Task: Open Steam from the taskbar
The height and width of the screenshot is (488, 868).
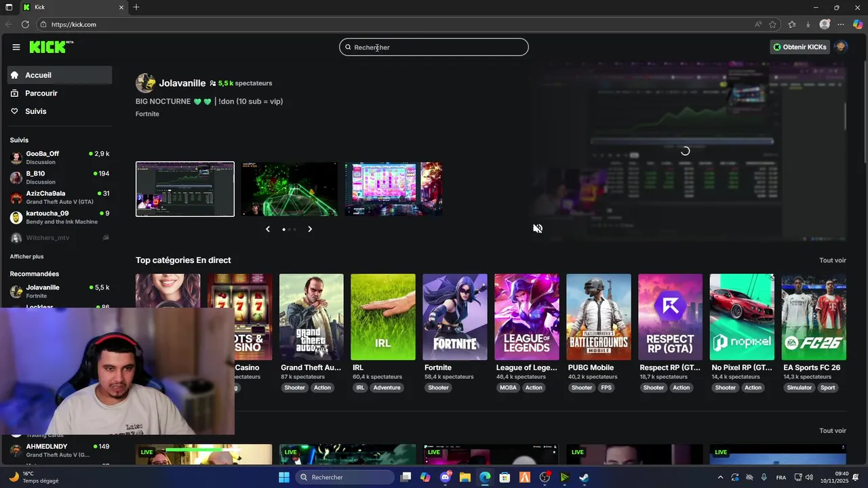Action: tap(584, 477)
